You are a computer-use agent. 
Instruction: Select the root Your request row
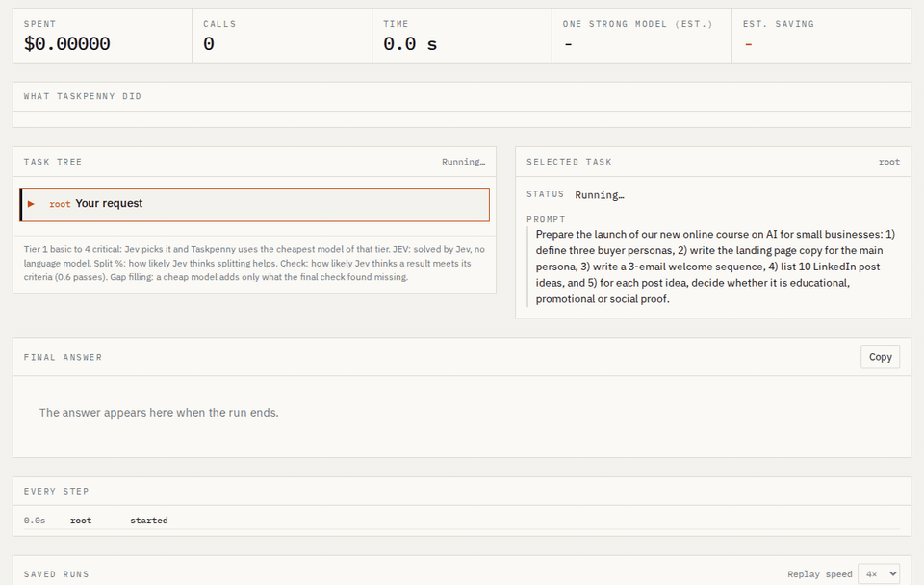tap(254, 204)
